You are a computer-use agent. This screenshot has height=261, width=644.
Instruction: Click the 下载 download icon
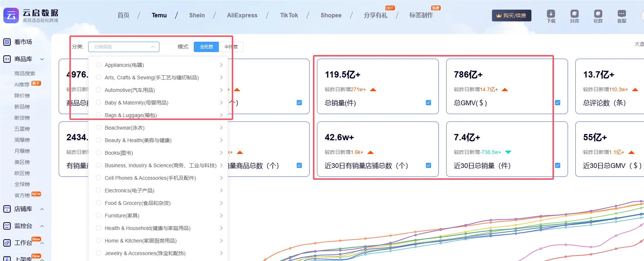coord(551,14)
